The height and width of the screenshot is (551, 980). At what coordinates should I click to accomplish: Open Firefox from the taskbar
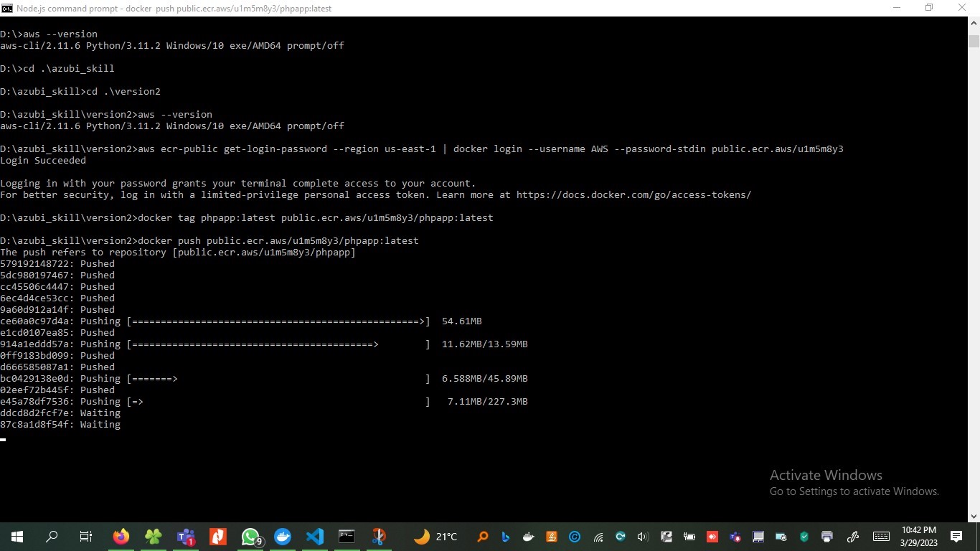point(121,536)
